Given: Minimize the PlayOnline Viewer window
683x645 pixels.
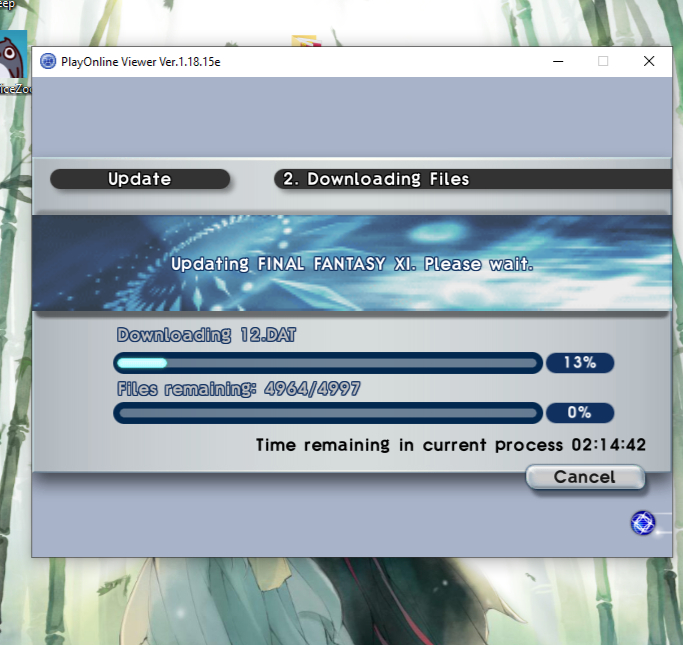Looking at the screenshot, I should click(557, 61).
